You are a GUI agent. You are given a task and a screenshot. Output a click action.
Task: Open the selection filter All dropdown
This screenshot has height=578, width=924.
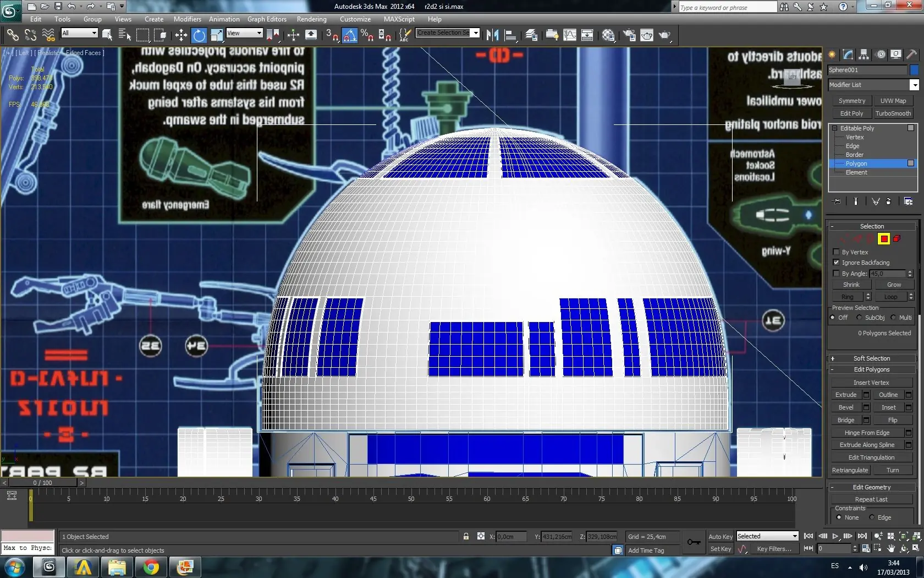[x=79, y=33]
